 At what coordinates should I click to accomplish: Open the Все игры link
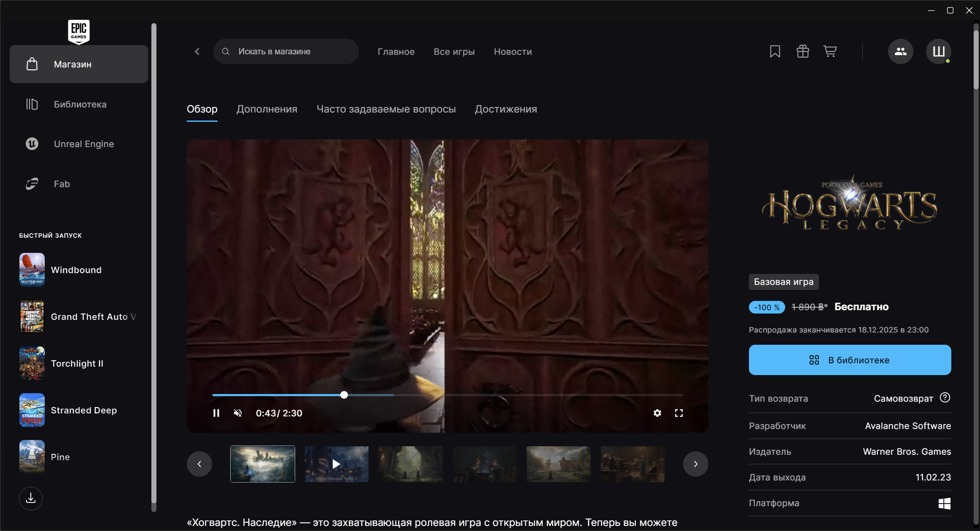(454, 51)
